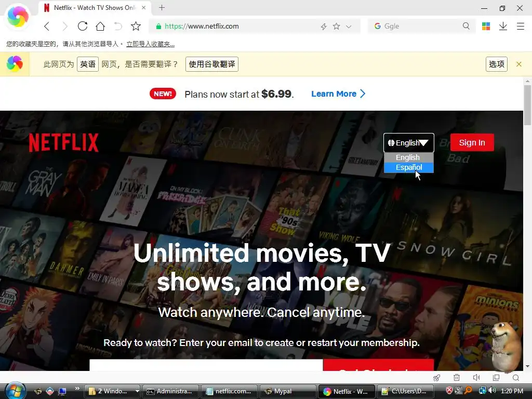Go back to the previous page

coord(47,26)
